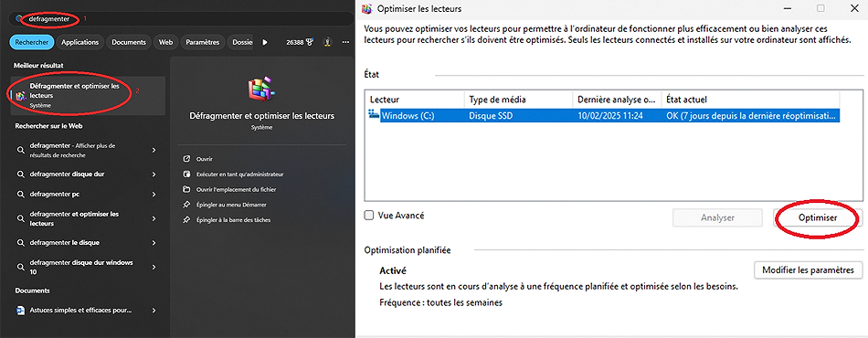Click the Optimiser button
This screenshot has width=868, height=338.
tap(818, 218)
